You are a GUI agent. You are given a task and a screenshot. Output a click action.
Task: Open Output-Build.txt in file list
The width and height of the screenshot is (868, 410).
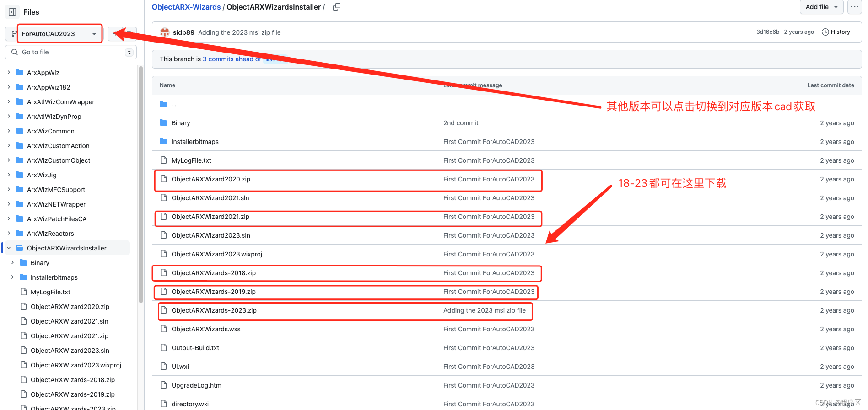pos(195,348)
